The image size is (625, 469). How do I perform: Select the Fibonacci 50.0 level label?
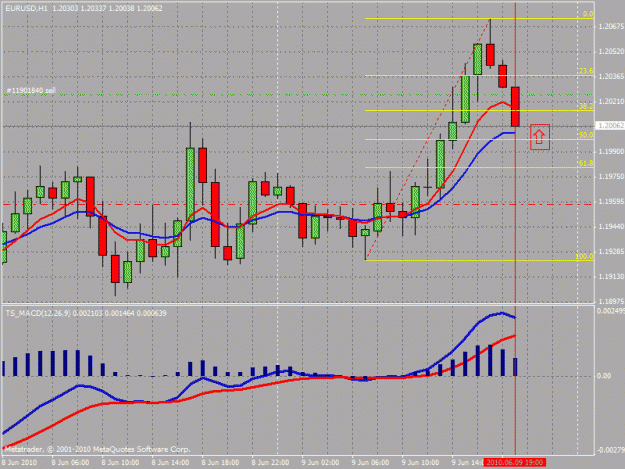[x=586, y=135]
